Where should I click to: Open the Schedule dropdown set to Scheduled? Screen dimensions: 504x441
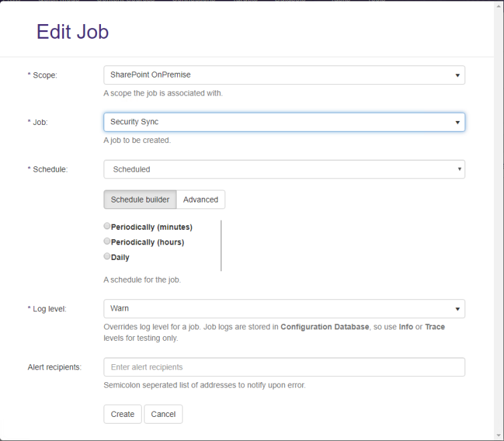284,170
